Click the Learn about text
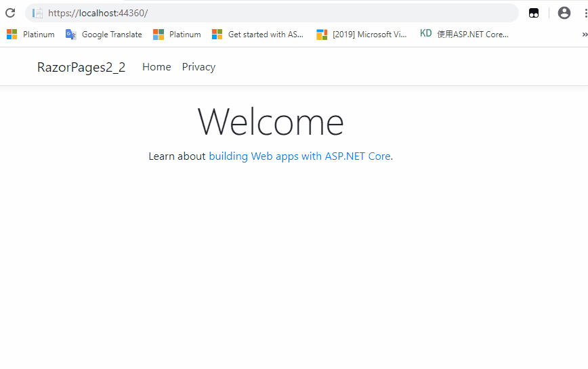Image resolution: width=588 pixels, height=369 pixels. [177, 156]
